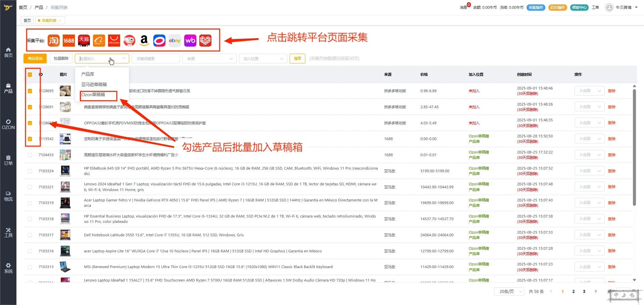Uncheck the checkbox for product 7115542
The height and width of the screenshot is (305, 644).
[30, 139]
